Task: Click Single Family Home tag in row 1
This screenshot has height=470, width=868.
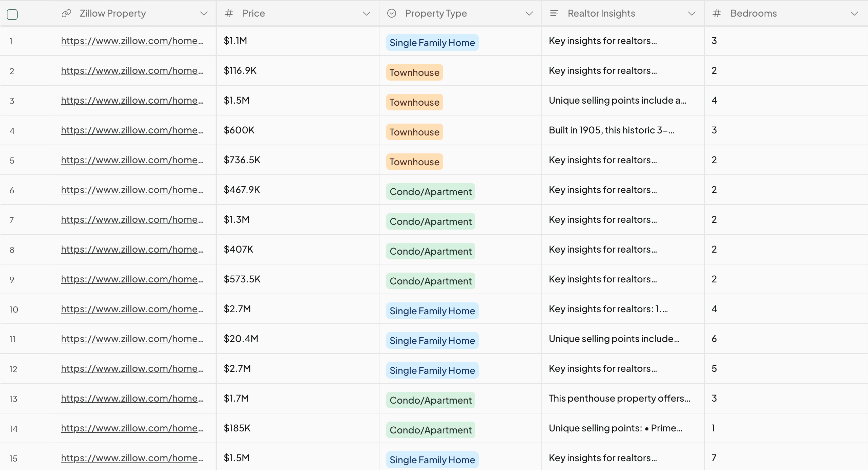Action: tap(432, 43)
